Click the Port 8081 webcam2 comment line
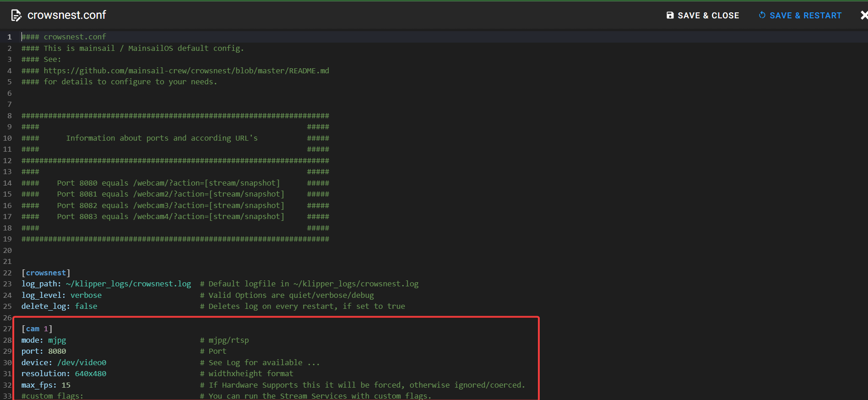The height and width of the screenshot is (400, 868). tap(170, 194)
